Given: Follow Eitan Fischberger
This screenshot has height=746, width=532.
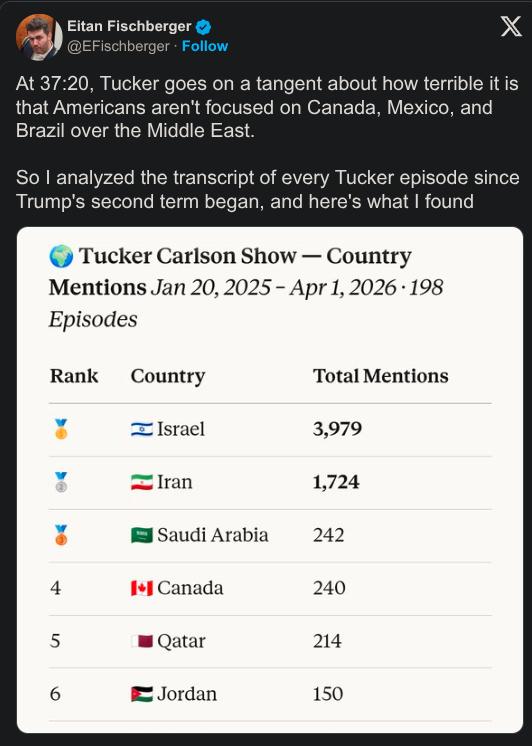Looking at the screenshot, I should click(x=205, y=46).
